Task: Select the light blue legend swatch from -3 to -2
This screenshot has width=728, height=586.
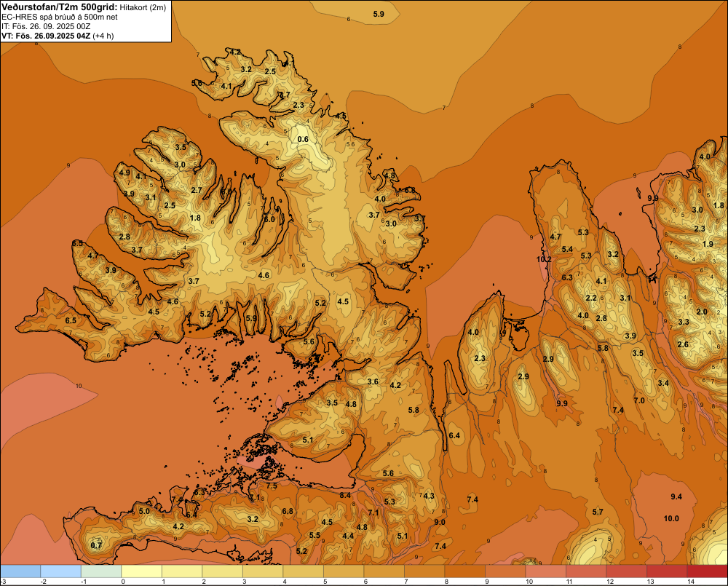Action: [x=20, y=571]
